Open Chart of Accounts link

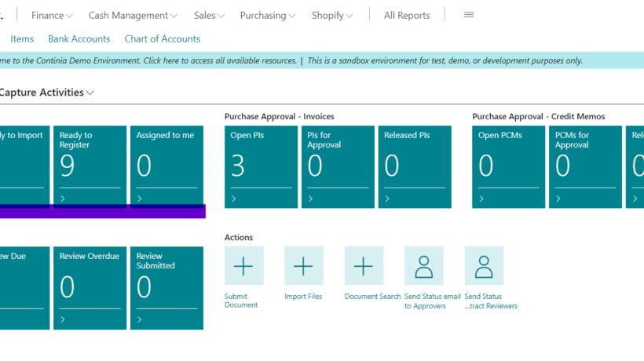[x=162, y=38]
